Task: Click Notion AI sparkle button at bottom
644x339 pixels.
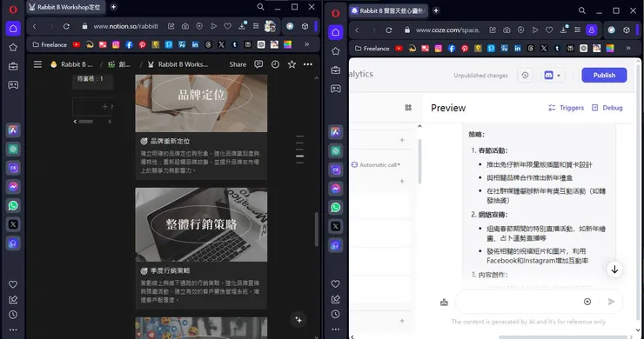Action: 299,320
